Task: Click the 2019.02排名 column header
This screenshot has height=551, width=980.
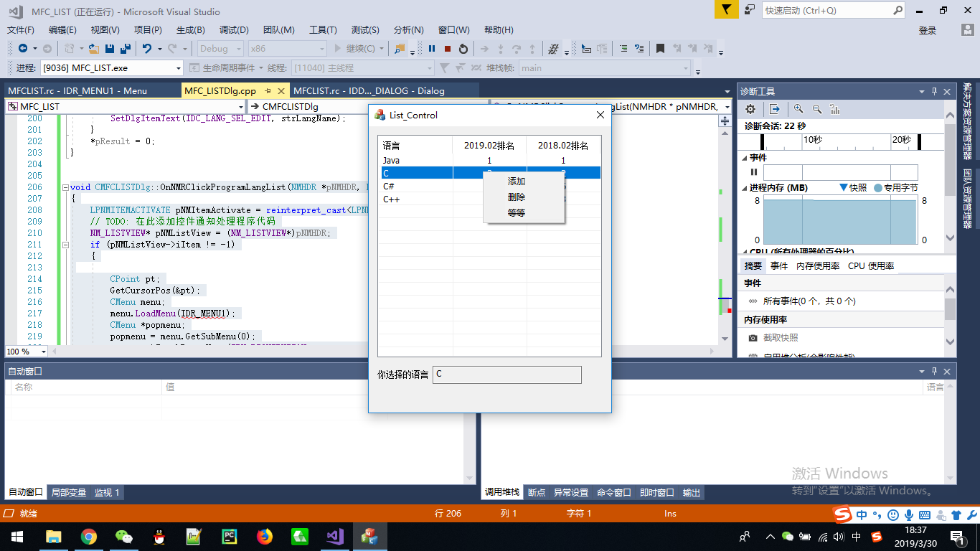Action: pyautogui.click(x=489, y=146)
